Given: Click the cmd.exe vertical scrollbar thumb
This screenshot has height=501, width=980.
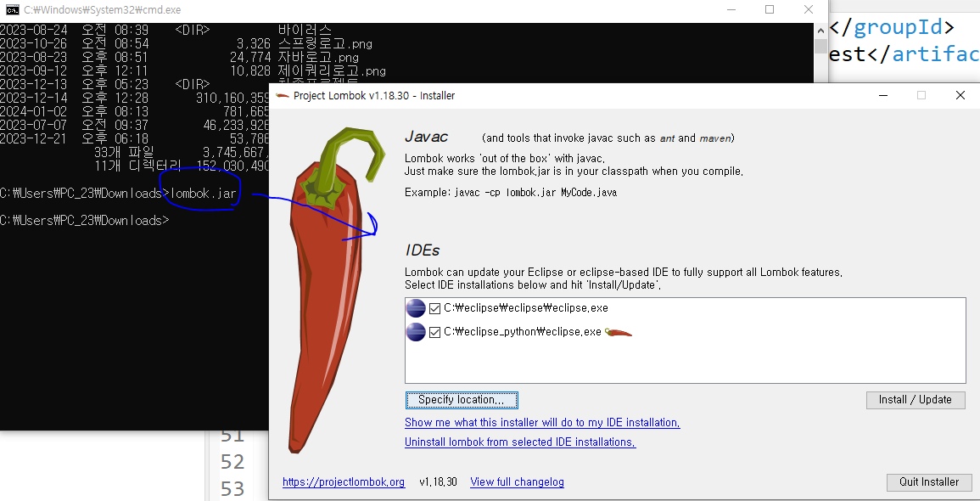Looking at the screenshot, I should (820, 47).
